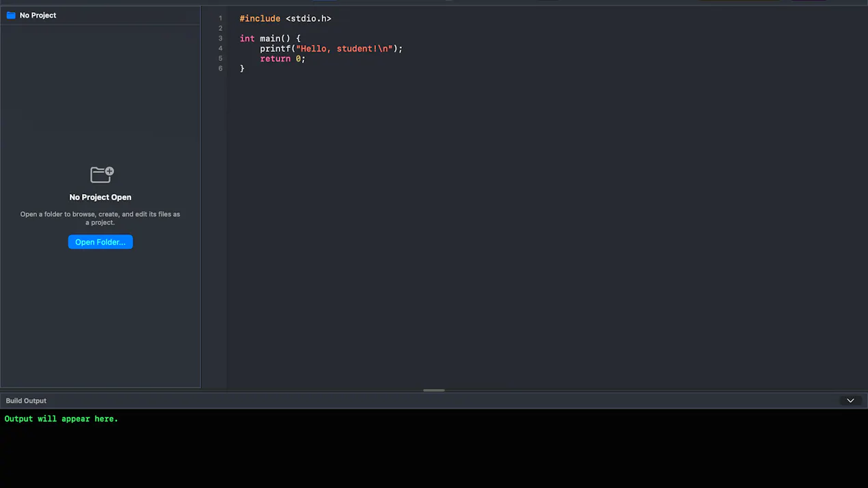This screenshot has height=488, width=868.
Task: Click the "Open a folder to browse" description text
Action: (100, 218)
